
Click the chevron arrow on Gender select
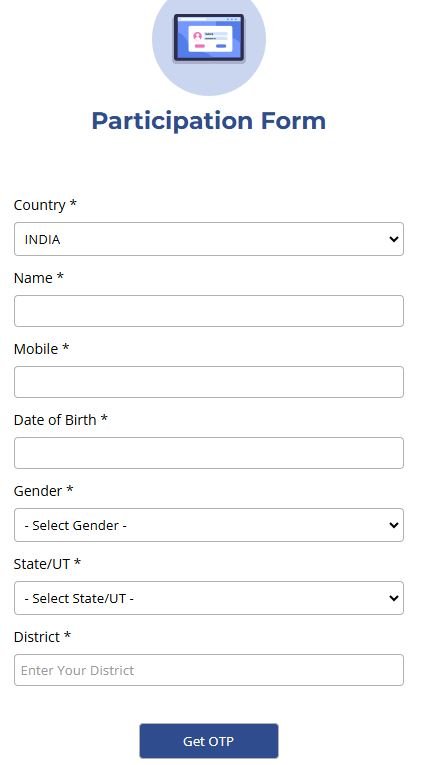[x=393, y=525]
